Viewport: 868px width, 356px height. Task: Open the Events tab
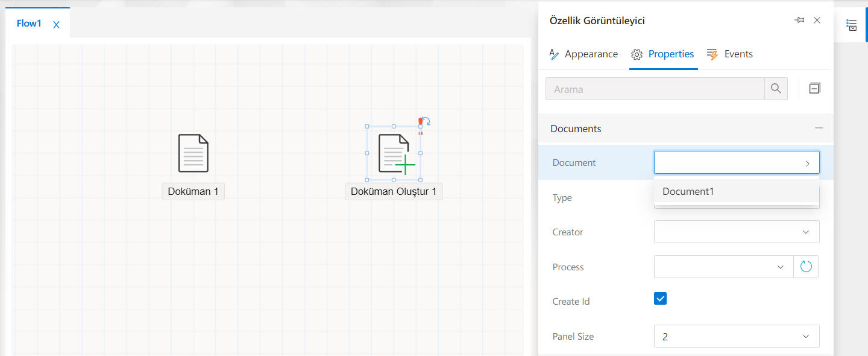[730, 54]
